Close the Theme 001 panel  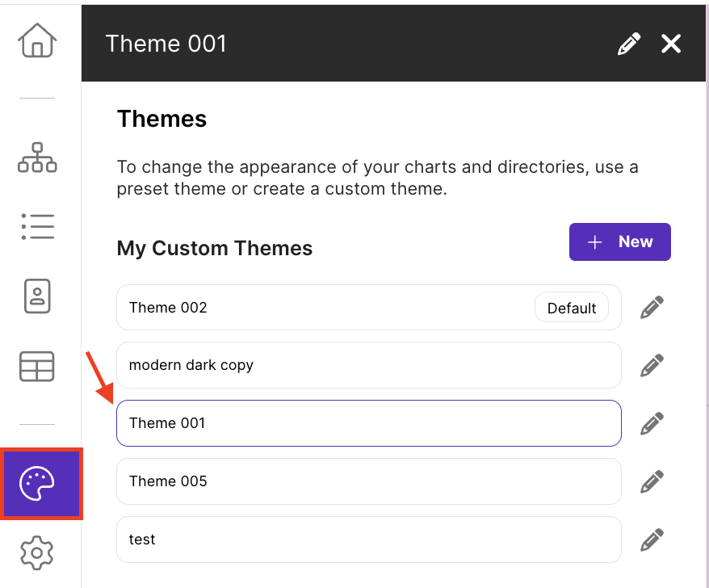point(671,44)
